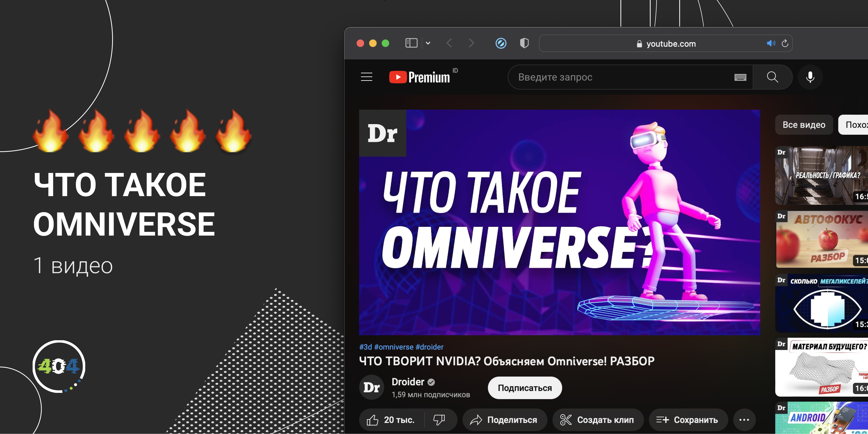Viewport: 868px width, 434px height.
Task: Open the YouTube hamburger guide menu
Action: [x=366, y=77]
